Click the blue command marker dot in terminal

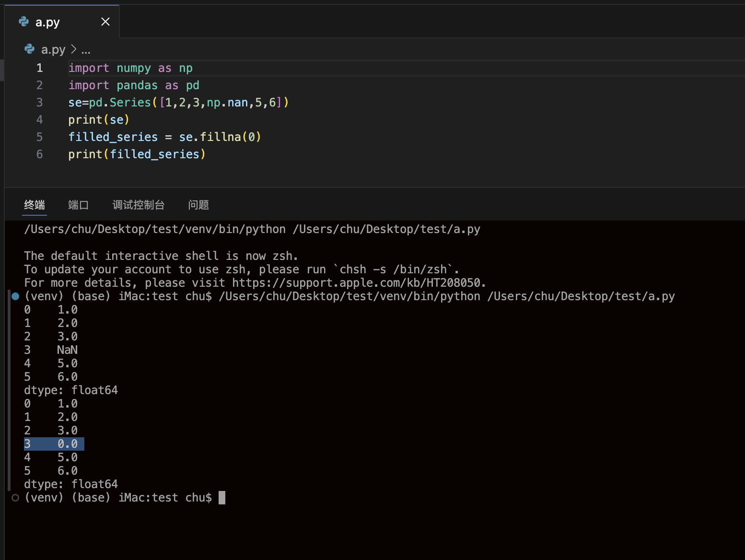tap(15, 296)
